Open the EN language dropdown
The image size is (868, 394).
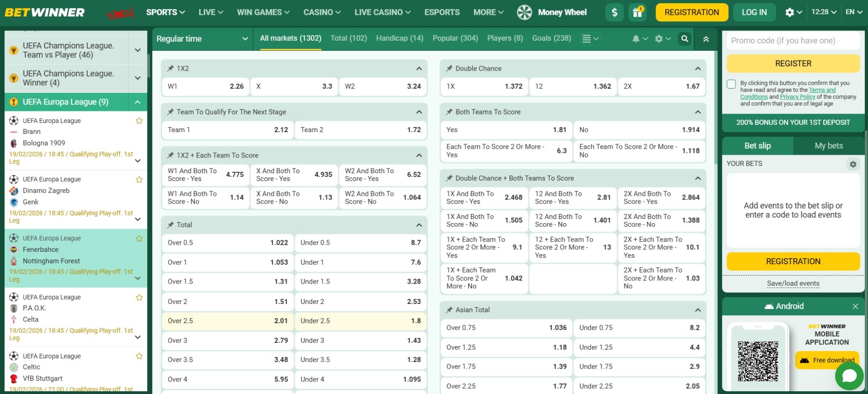pos(854,12)
